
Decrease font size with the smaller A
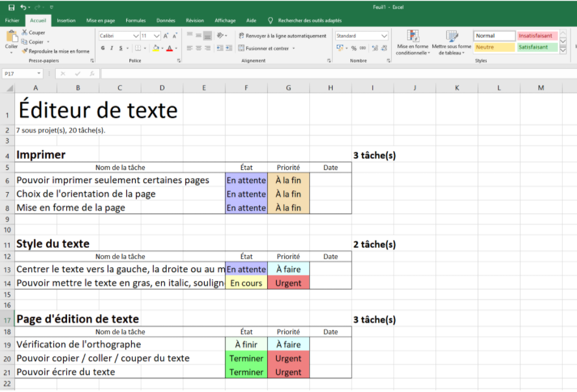pyautogui.click(x=175, y=36)
